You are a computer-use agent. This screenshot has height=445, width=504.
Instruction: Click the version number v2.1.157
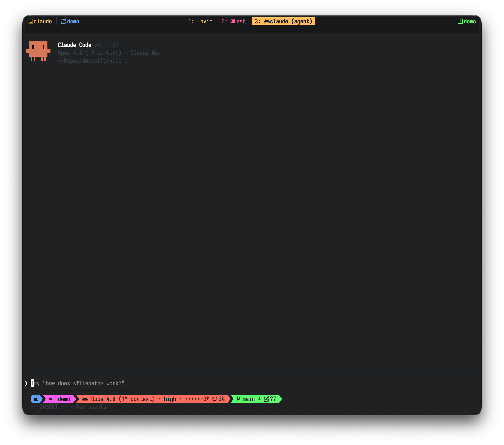click(x=106, y=45)
